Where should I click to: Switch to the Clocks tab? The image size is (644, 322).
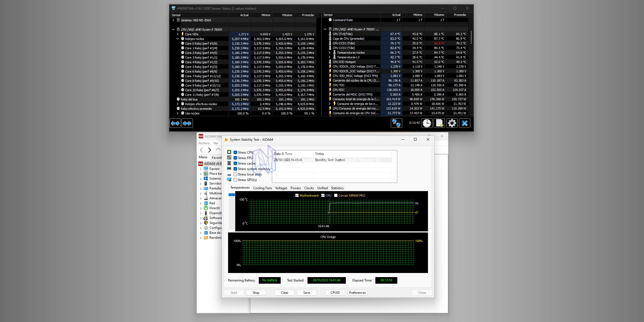[309, 188]
